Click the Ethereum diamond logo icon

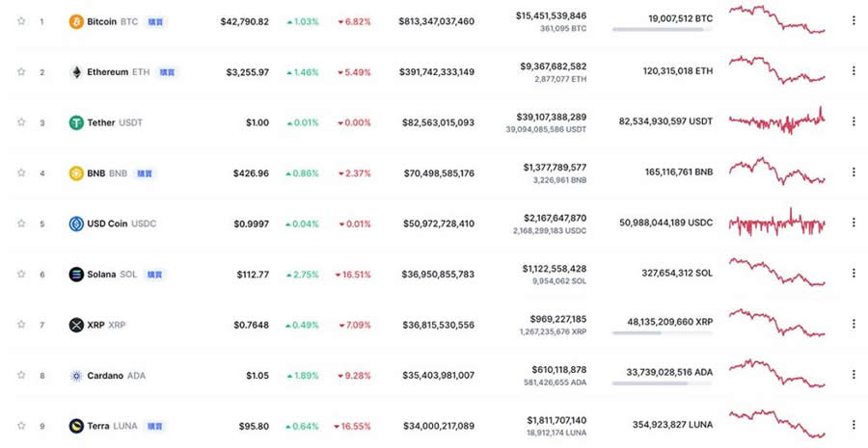76,72
